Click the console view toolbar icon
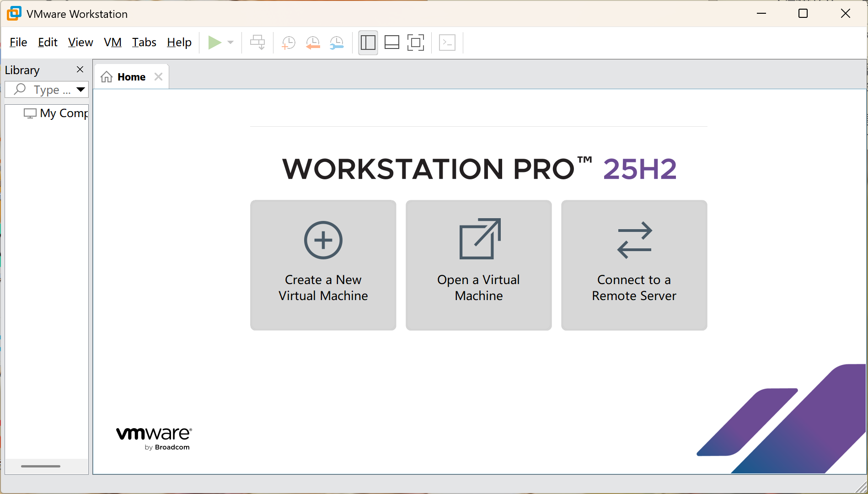 coord(447,43)
